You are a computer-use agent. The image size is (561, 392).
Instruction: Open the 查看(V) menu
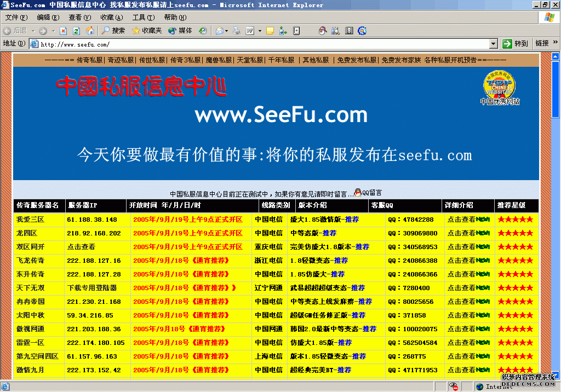point(79,18)
